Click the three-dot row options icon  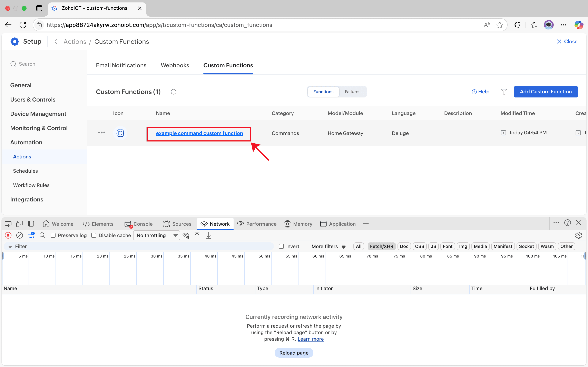pyautogui.click(x=101, y=133)
